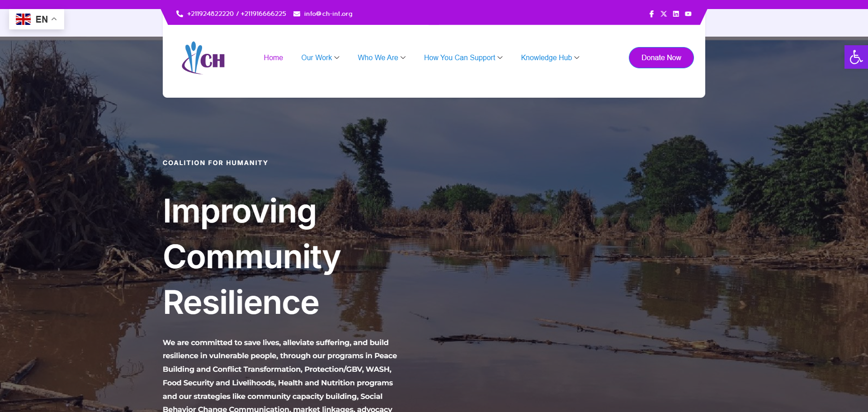Open the YouTube social icon
868x412 pixels.
(x=688, y=14)
